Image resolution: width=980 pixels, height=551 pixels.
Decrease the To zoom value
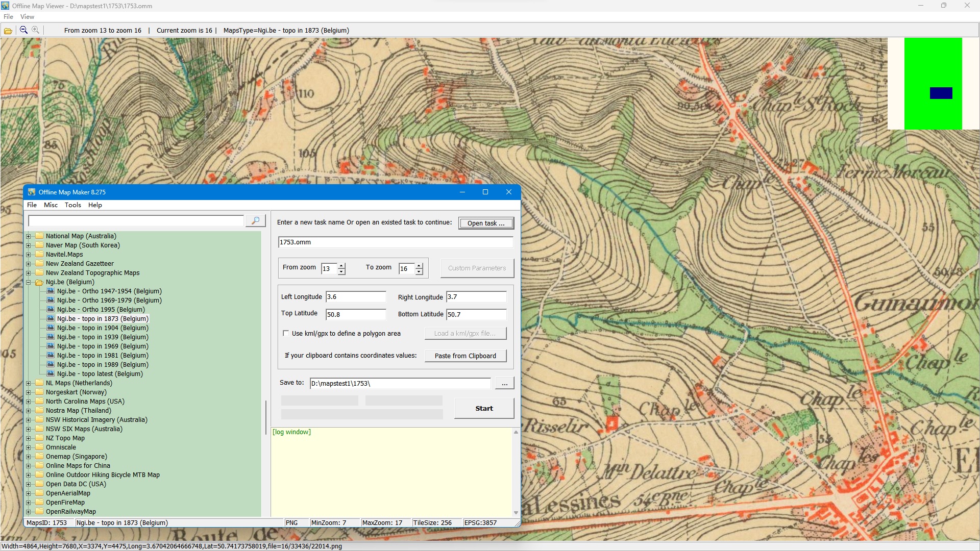pos(419,271)
